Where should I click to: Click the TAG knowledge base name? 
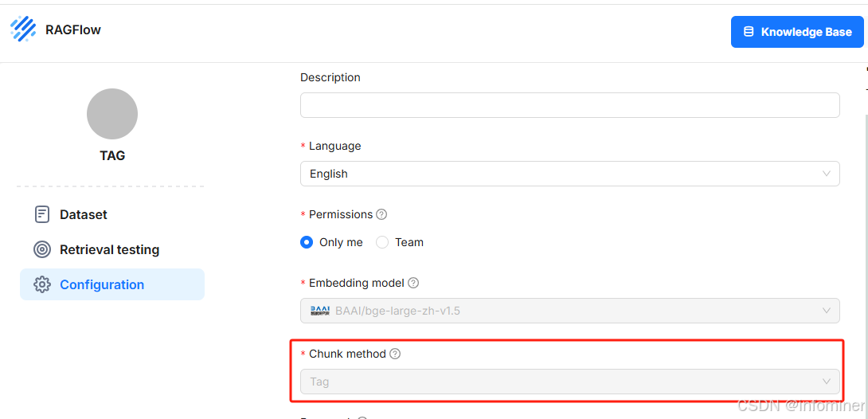pos(112,155)
